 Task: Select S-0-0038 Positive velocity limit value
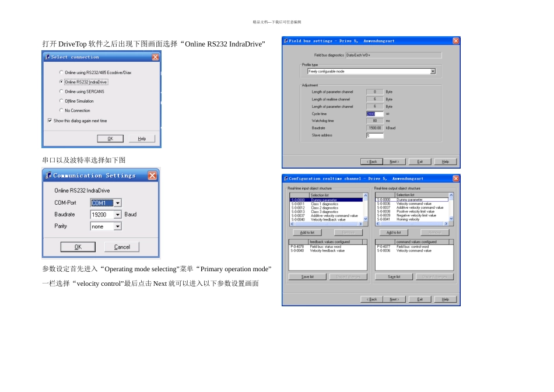tap(412, 211)
